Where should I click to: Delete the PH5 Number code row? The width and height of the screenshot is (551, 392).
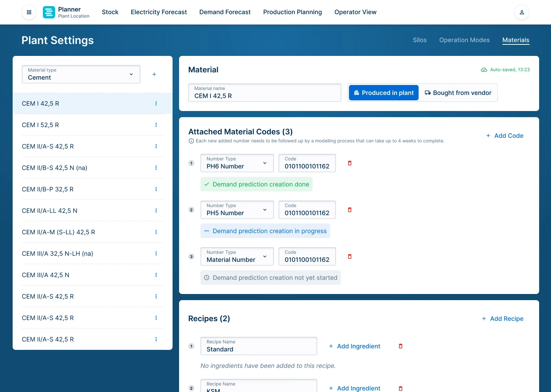pos(350,210)
